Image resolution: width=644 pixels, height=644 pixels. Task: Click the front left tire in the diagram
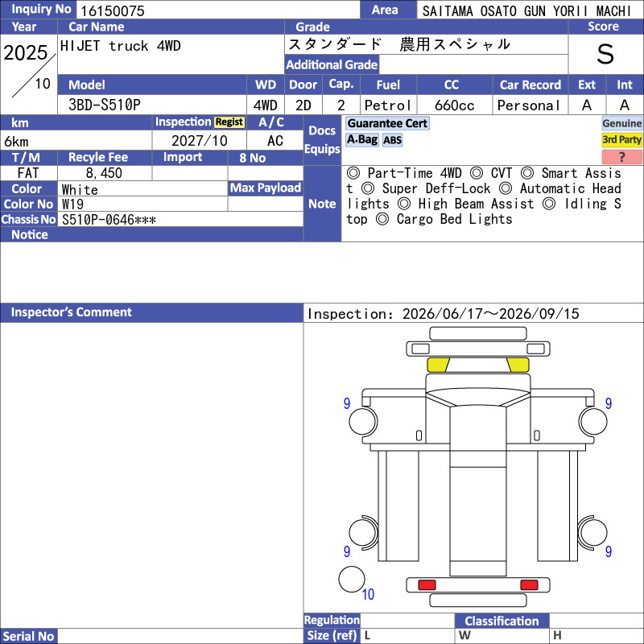(x=363, y=421)
